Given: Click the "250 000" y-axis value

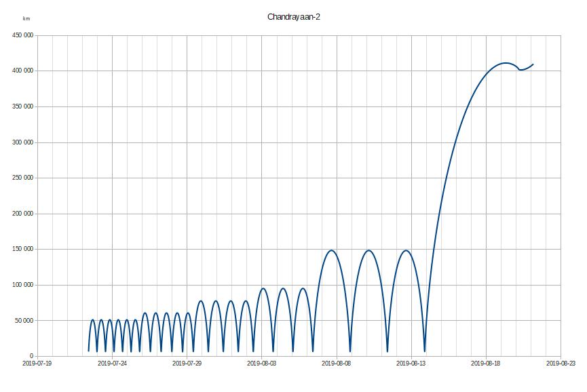Looking at the screenshot, I should 23,178.
